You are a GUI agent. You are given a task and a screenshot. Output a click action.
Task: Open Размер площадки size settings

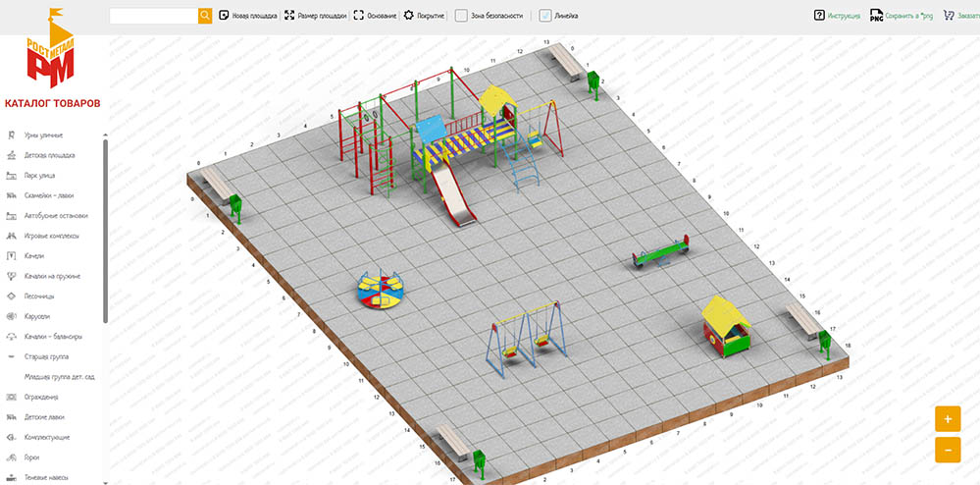[x=315, y=16]
